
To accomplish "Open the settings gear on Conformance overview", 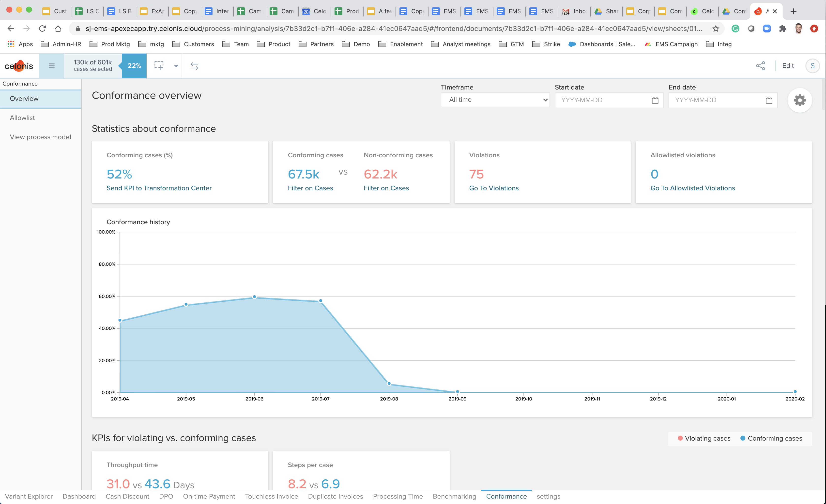I will coord(800,100).
